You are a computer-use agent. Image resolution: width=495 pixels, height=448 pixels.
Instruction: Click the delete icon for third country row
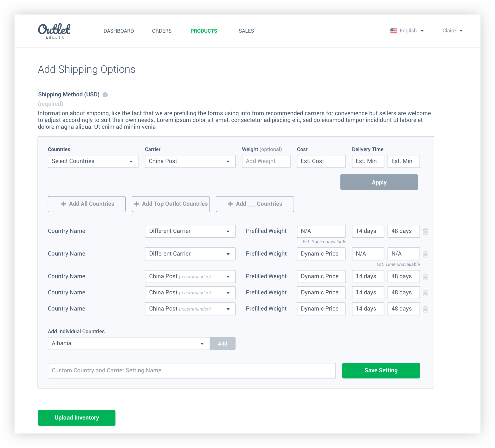426,276
